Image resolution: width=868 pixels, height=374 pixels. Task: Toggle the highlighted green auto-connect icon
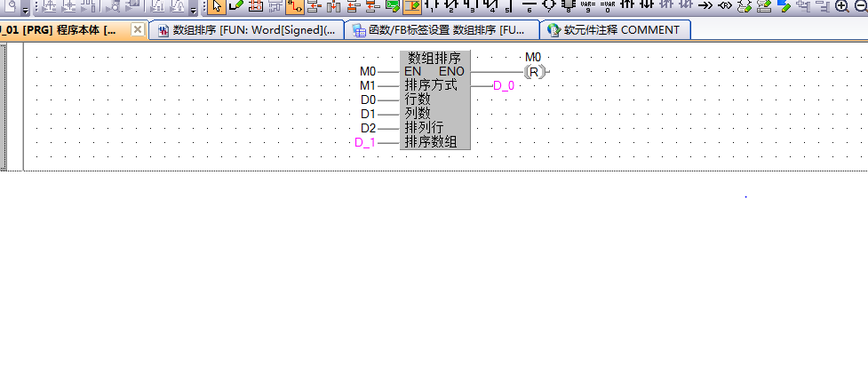(x=411, y=6)
